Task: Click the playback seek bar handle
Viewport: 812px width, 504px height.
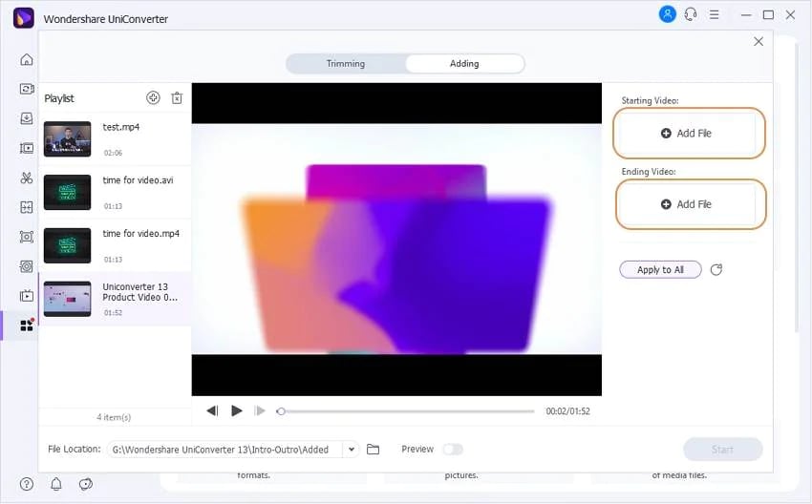Action: (x=281, y=411)
